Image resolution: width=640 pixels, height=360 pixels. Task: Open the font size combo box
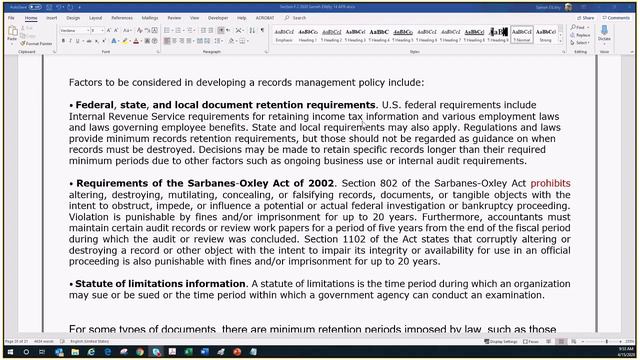(97, 31)
